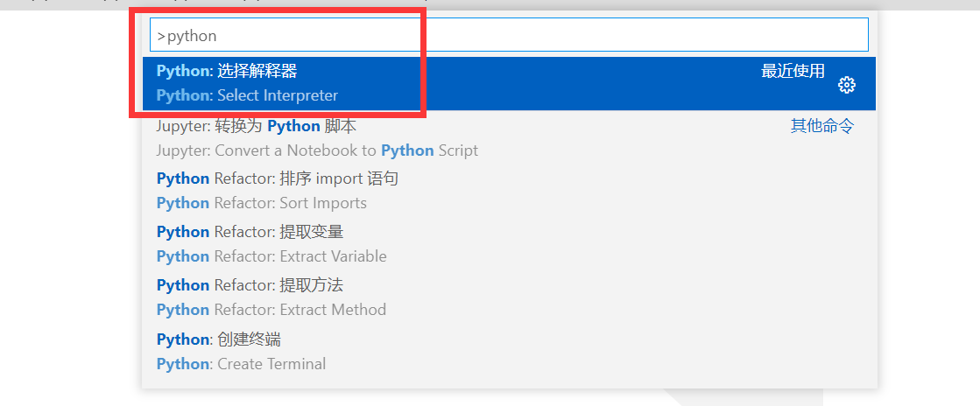Run Python Refactor: Sort Imports command
This screenshot has width=980, height=406.
(509, 191)
